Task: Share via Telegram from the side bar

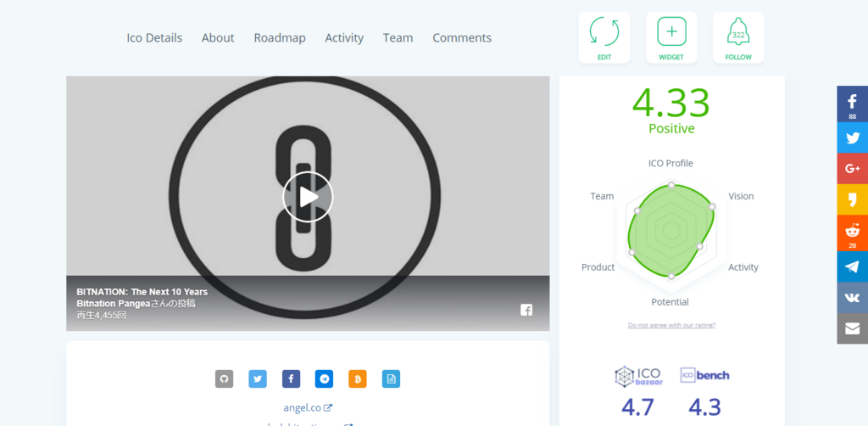Action: click(853, 266)
